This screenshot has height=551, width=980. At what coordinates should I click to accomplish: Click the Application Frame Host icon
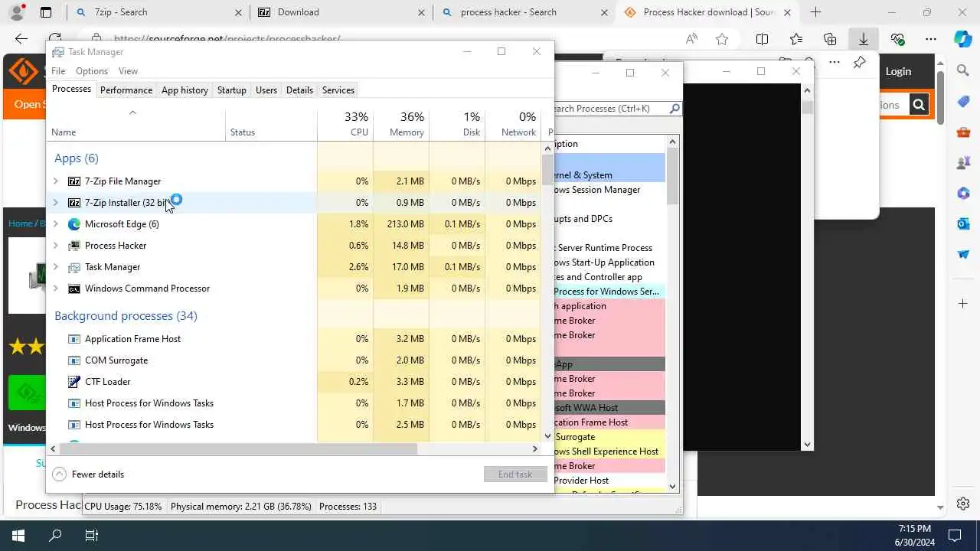click(x=74, y=339)
